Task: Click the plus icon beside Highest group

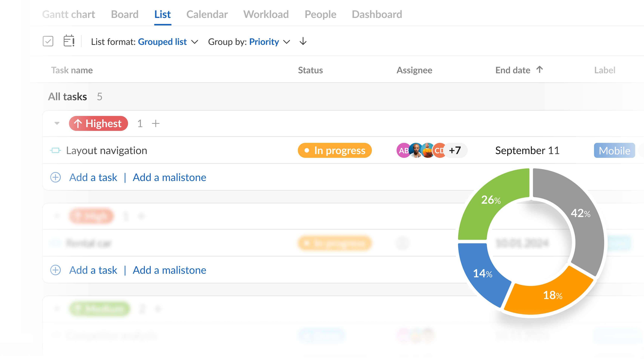Action: pyautogui.click(x=156, y=123)
